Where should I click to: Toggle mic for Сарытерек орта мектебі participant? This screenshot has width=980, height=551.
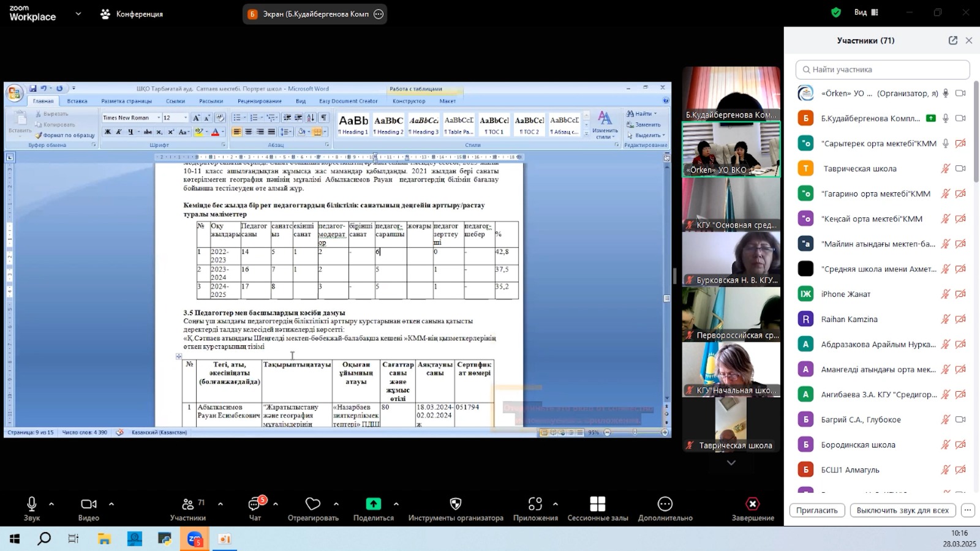click(945, 143)
